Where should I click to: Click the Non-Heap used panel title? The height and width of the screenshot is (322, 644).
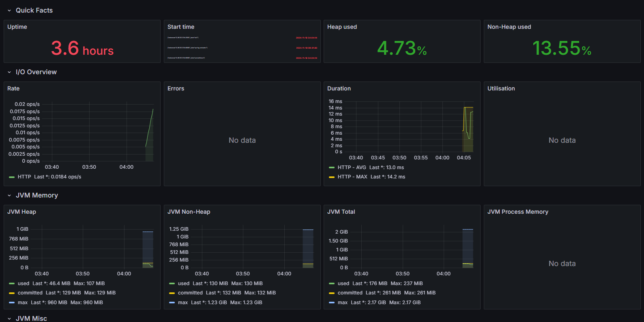[x=509, y=27]
